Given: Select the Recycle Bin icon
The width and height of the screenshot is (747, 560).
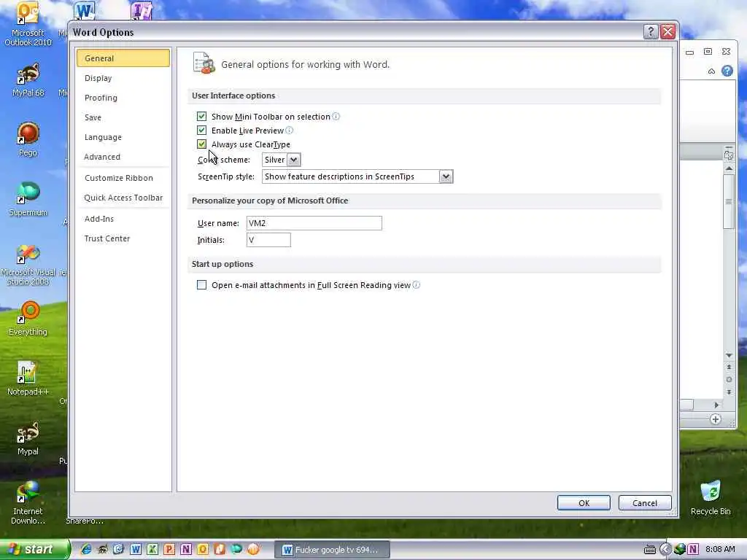Looking at the screenshot, I should click(711, 498).
